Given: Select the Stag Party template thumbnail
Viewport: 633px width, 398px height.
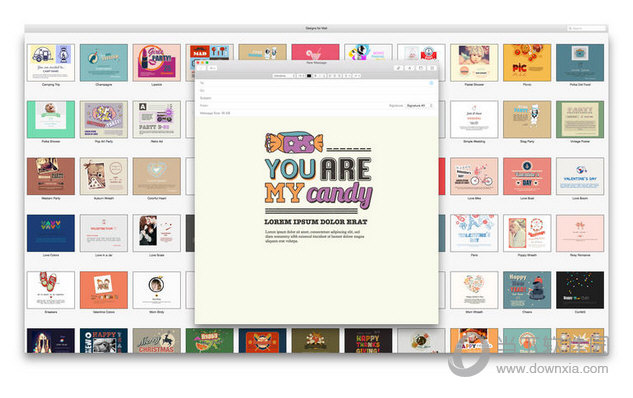Looking at the screenshot, I should click(527, 119).
